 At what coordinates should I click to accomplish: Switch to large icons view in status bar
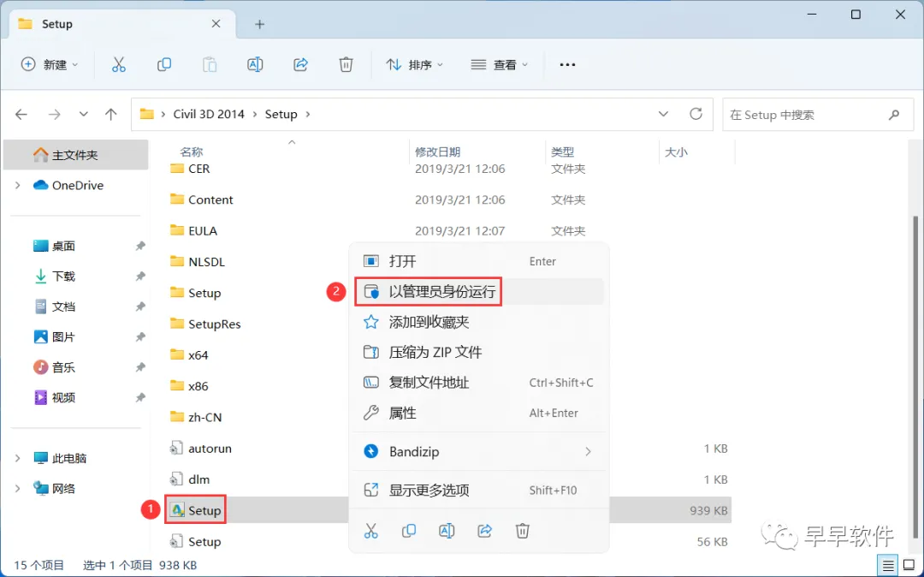coord(908,565)
